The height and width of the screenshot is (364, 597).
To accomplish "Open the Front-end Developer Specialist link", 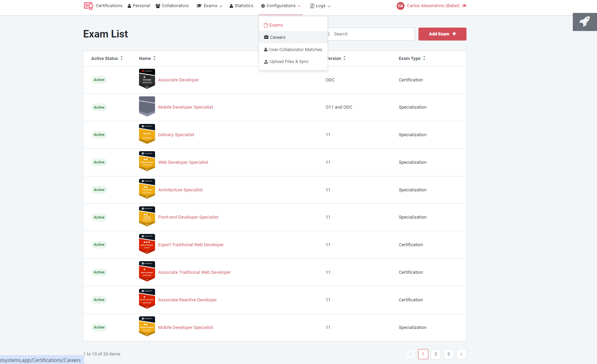I will click(188, 217).
